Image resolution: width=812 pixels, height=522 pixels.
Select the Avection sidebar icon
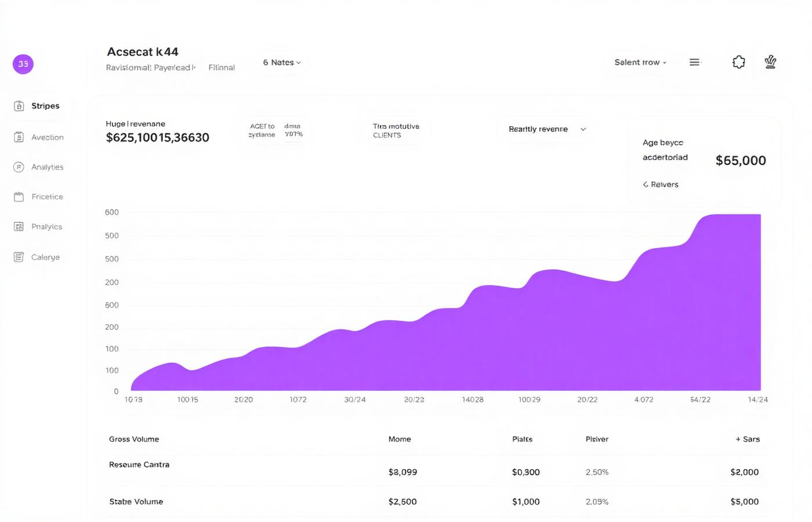pos(19,137)
